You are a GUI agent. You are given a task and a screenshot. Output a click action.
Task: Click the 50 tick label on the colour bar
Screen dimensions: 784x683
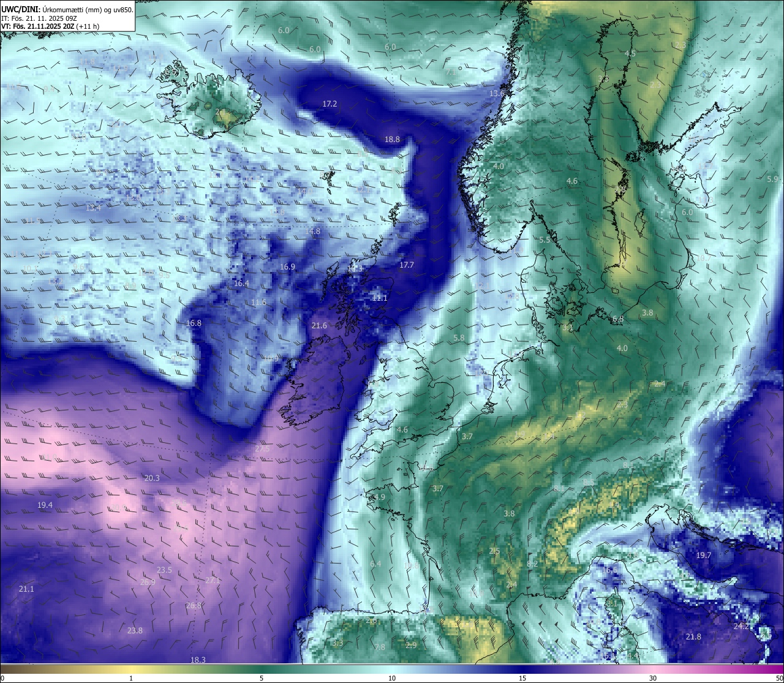779,678
